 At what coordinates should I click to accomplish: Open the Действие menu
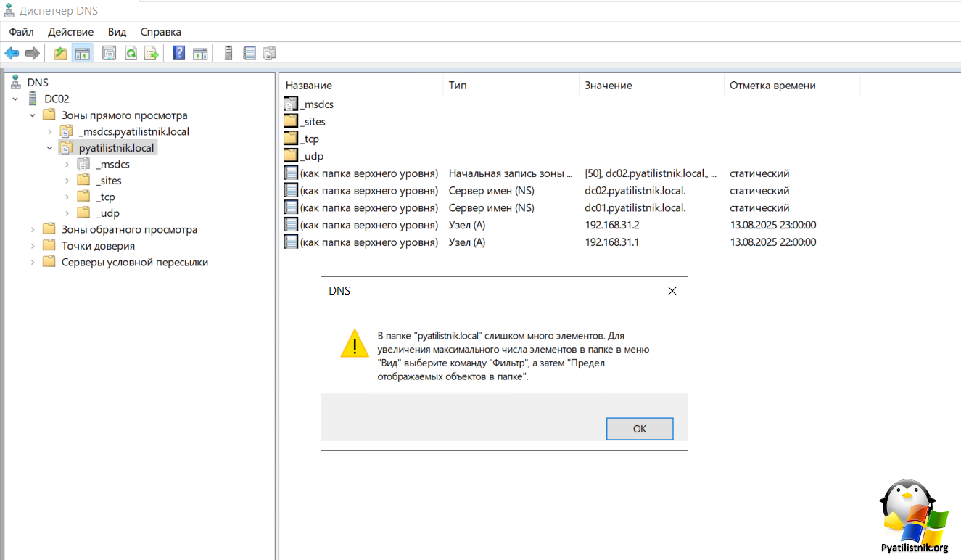(70, 32)
